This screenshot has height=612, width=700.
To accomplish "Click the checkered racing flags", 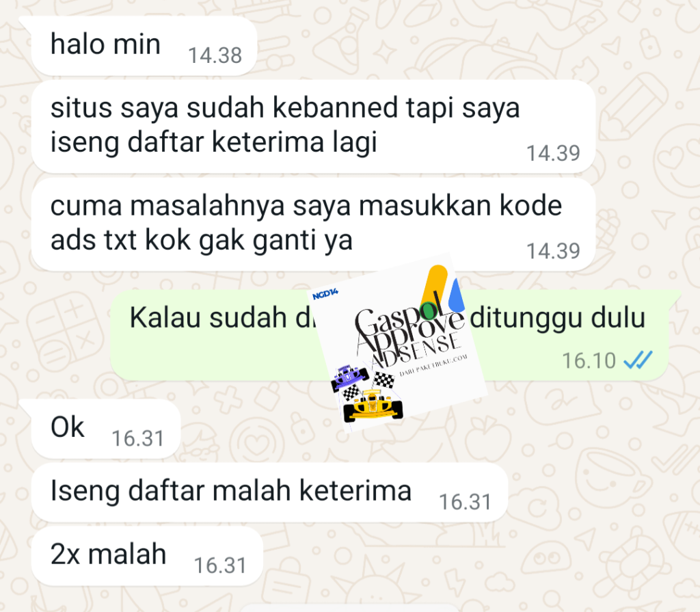I will (368, 386).
